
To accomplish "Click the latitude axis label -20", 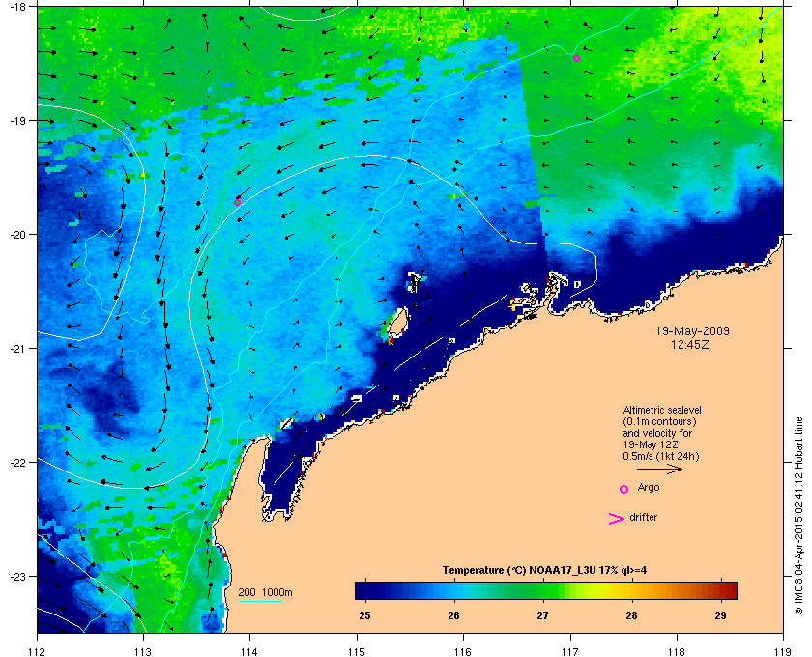I will 17,235.
